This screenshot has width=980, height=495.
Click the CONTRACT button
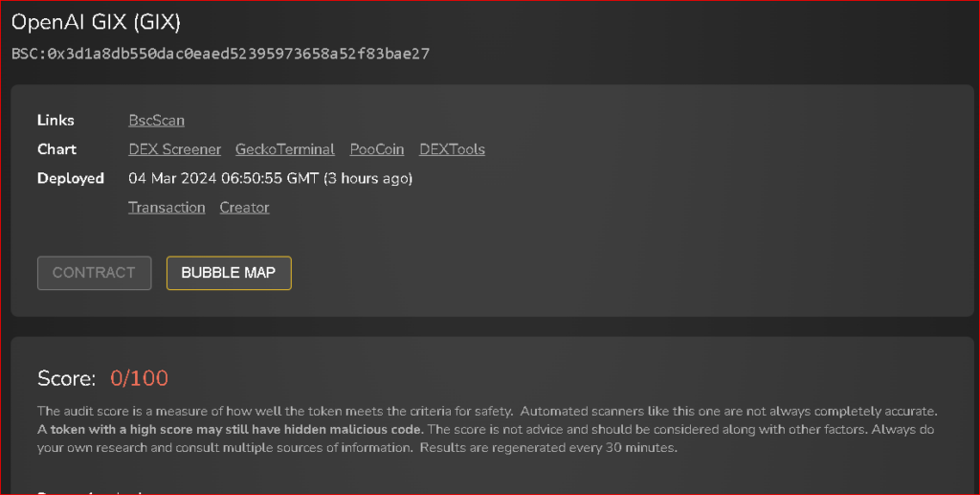coord(94,273)
